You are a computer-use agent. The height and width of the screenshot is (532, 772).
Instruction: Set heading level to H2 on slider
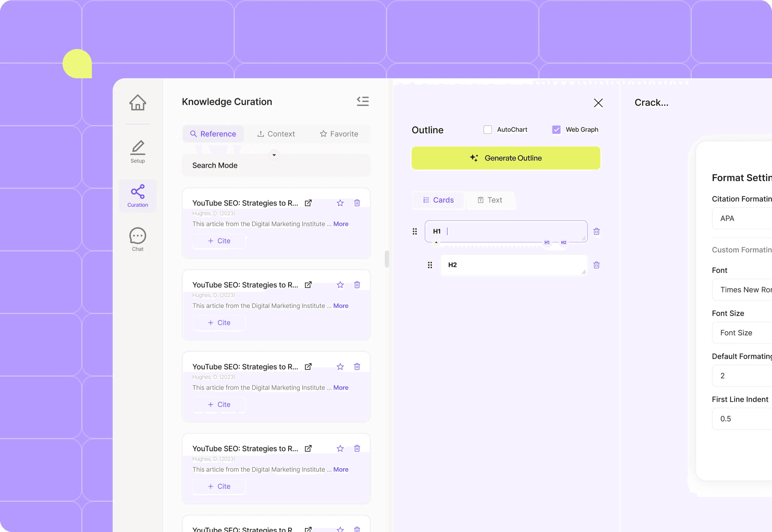[x=563, y=243]
